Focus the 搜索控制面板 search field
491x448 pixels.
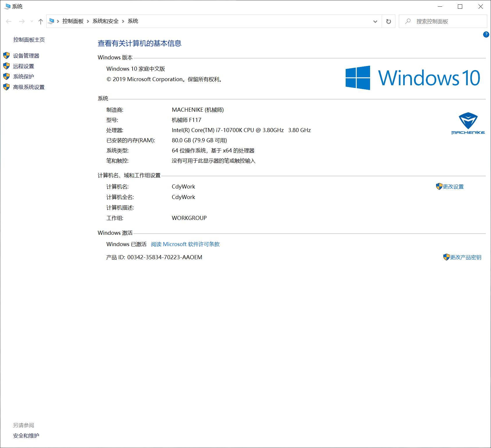(x=443, y=21)
